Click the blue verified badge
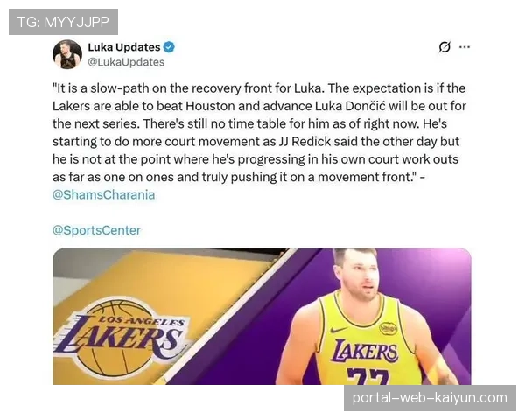525x420 pixels. pyautogui.click(x=169, y=47)
